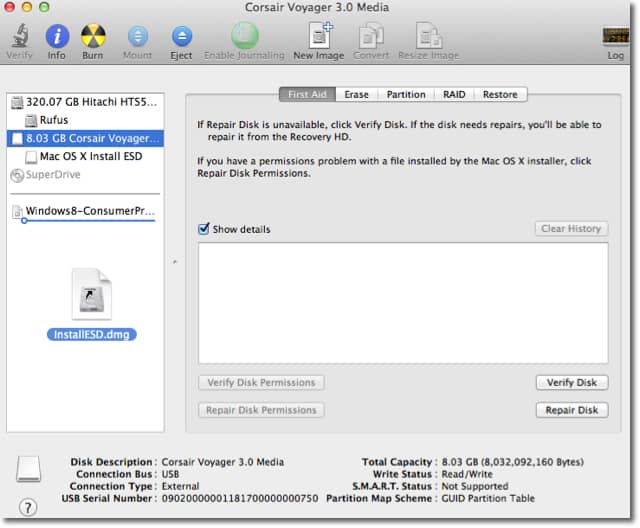Switch to the Erase tab
Image resolution: width=640 pixels, height=528 pixels.
356,94
